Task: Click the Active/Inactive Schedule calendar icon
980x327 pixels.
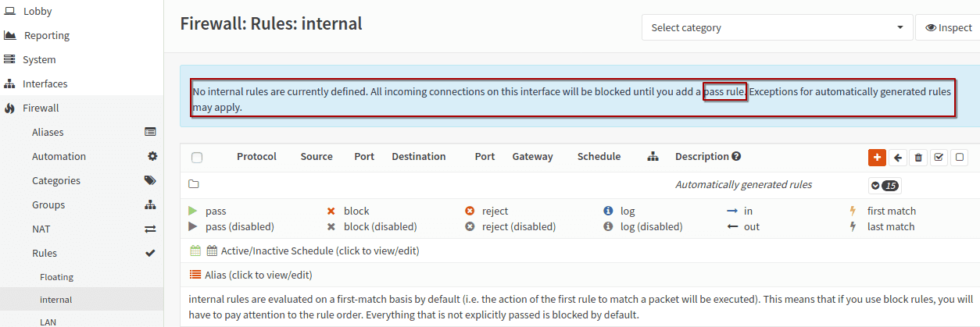Action: click(x=196, y=251)
